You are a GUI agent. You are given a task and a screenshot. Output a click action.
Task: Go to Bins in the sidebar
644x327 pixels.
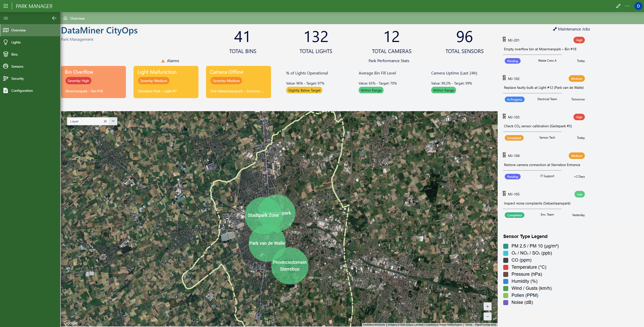coord(14,54)
